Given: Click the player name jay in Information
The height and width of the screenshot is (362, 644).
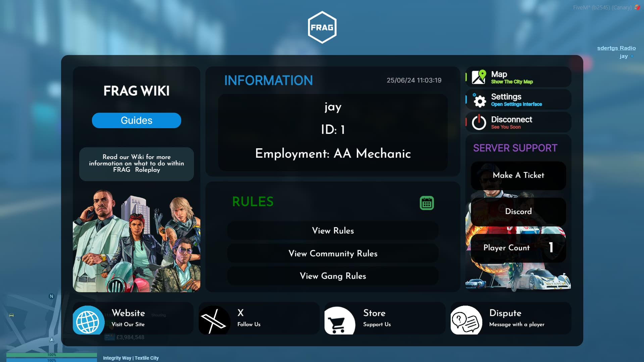Looking at the screenshot, I should pyautogui.click(x=333, y=107).
